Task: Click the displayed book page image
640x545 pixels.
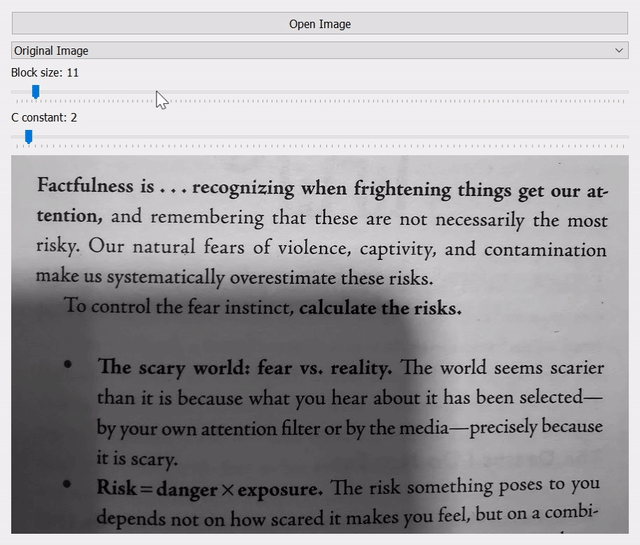Action: coord(320,344)
